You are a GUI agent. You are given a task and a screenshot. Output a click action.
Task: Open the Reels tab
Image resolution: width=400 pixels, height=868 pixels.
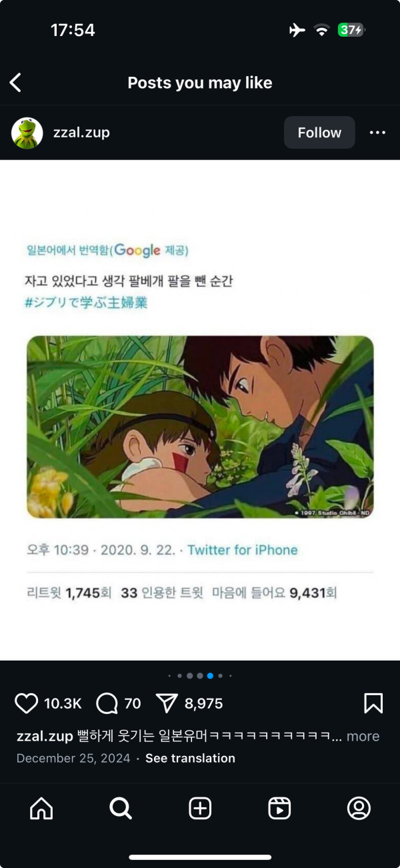(x=279, y=809)
